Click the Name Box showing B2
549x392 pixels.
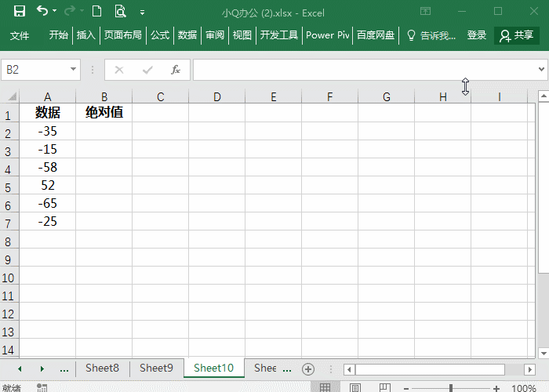pos(35,70)
